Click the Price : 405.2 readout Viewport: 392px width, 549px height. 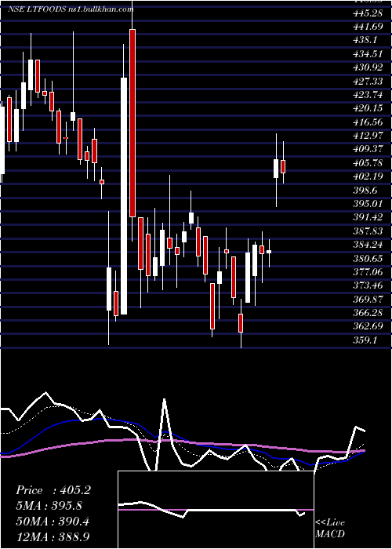click(53, 490)
